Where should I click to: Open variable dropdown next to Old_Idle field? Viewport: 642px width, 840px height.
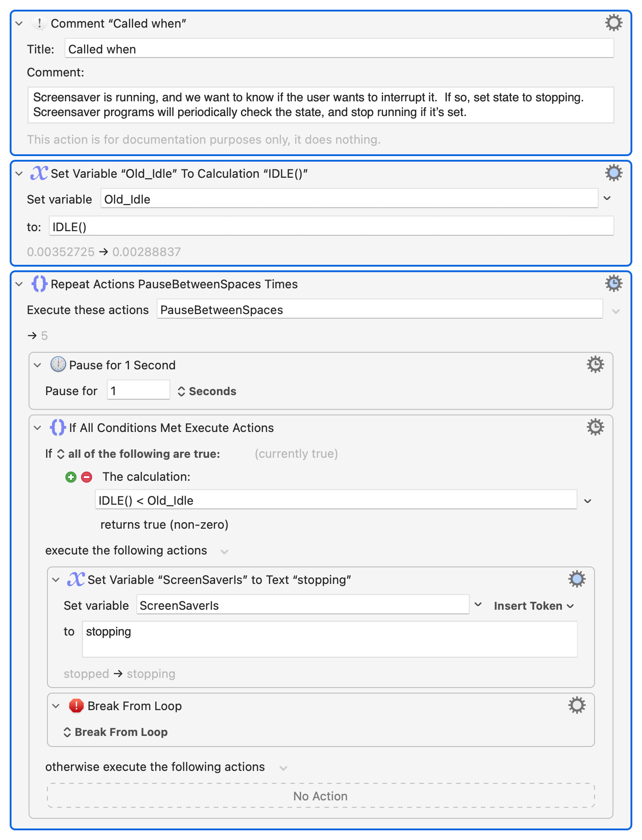(x=607, y=198)
